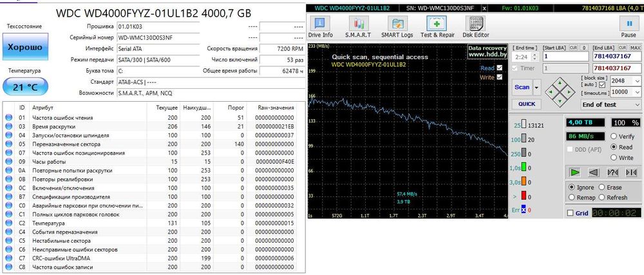Click the Pause icon button
Screen dimensions: 644x275
(x=629, y=24)
